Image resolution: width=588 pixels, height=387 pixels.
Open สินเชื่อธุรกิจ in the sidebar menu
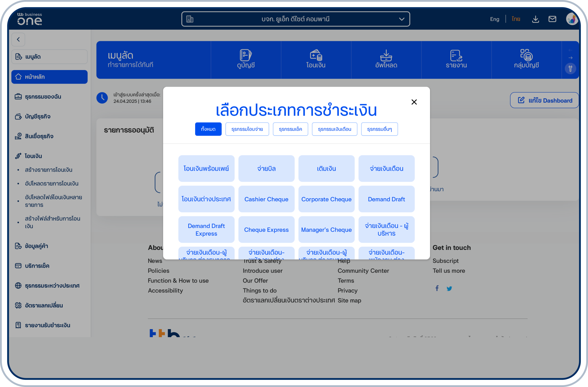[39, 136]
